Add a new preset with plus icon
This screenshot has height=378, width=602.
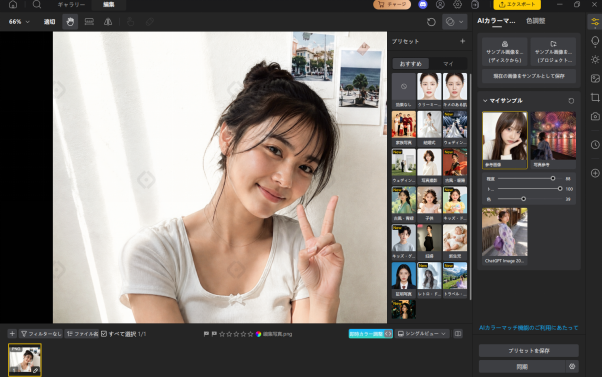(462, 41)
